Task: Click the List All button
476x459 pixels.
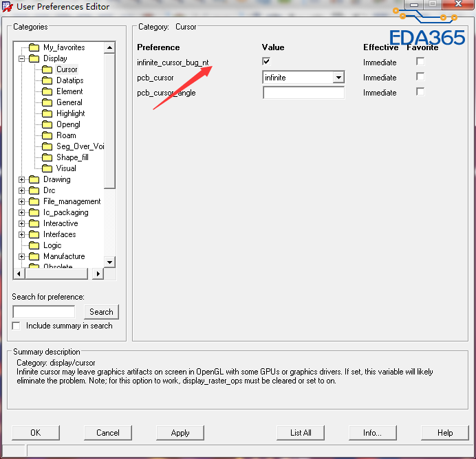Action: point(301,433)
